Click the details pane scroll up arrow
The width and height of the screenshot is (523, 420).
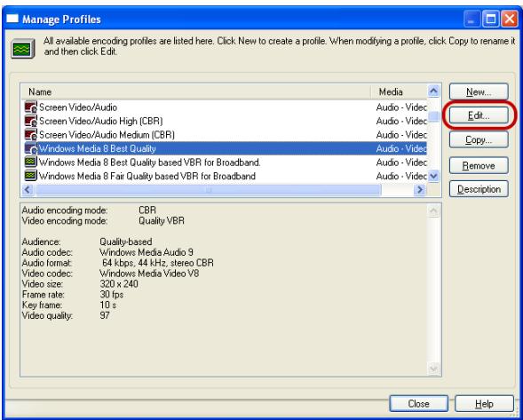[x=433, y=210]
